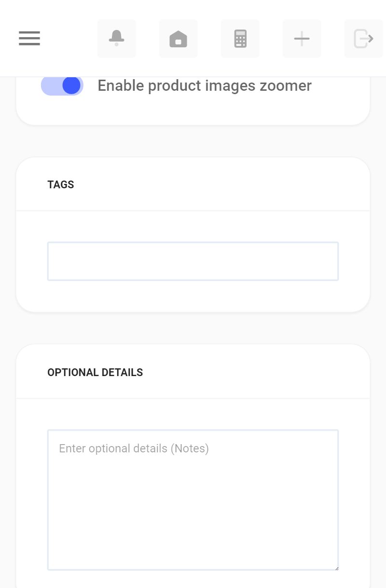Click the plus add-new icon
This screenshot has height=588, width=386.
click(302, 39)
